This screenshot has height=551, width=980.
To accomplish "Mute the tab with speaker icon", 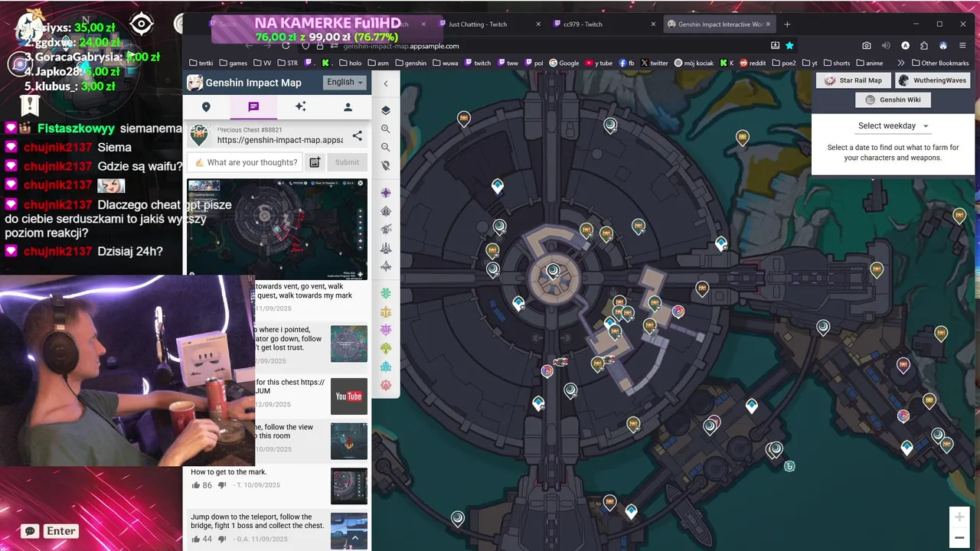I will click(x=886, y=46).
